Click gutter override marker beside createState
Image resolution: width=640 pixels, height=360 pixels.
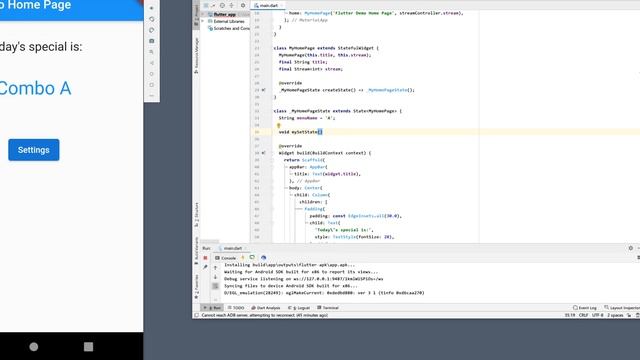263,90
